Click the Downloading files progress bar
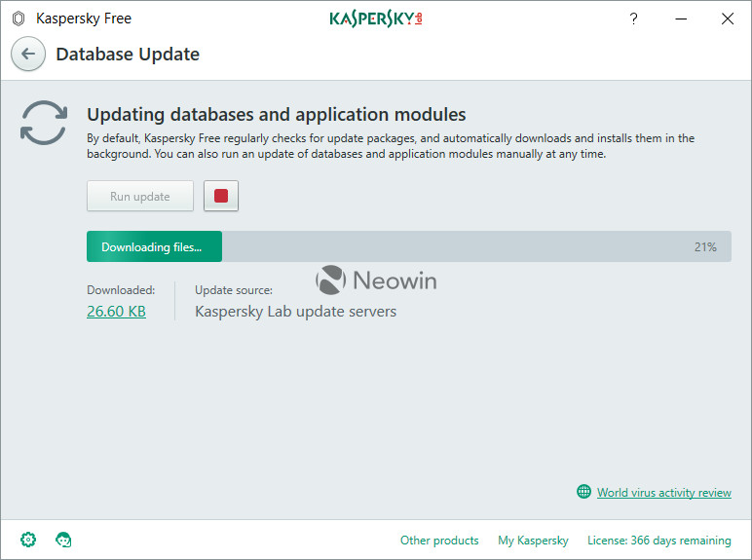Viewport: 752px width, 560px height. click(409, 246)
